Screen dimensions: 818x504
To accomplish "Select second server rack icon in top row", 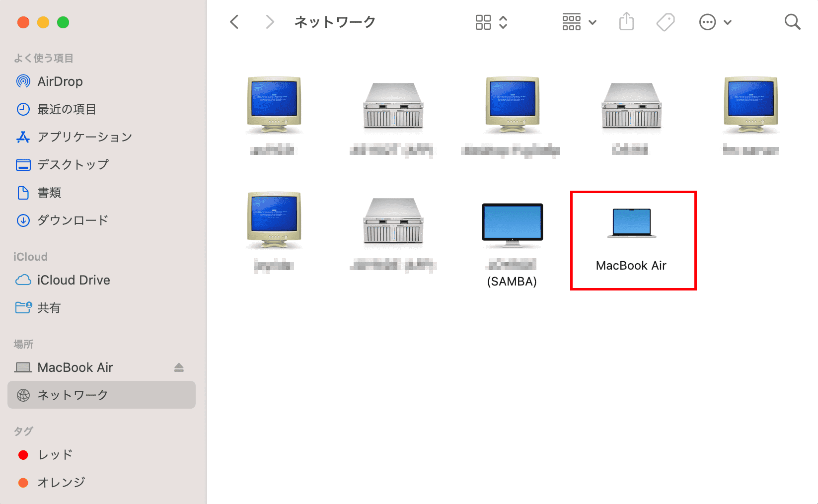I will (631, 106).
